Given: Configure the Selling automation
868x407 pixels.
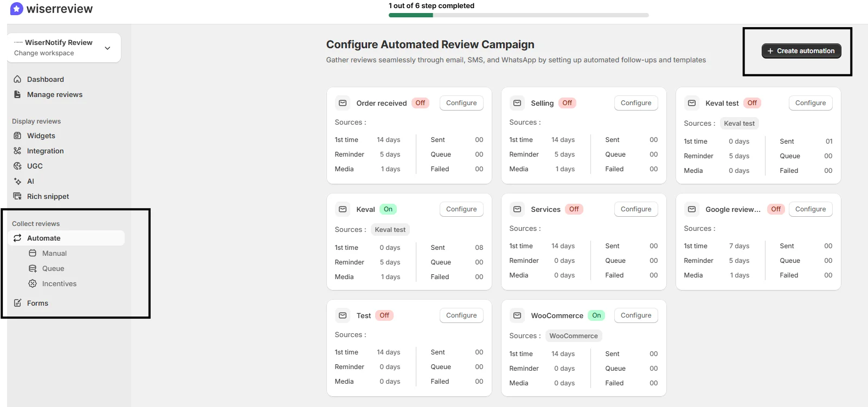Looking at the screenshot, I should (x=636, y=103).
